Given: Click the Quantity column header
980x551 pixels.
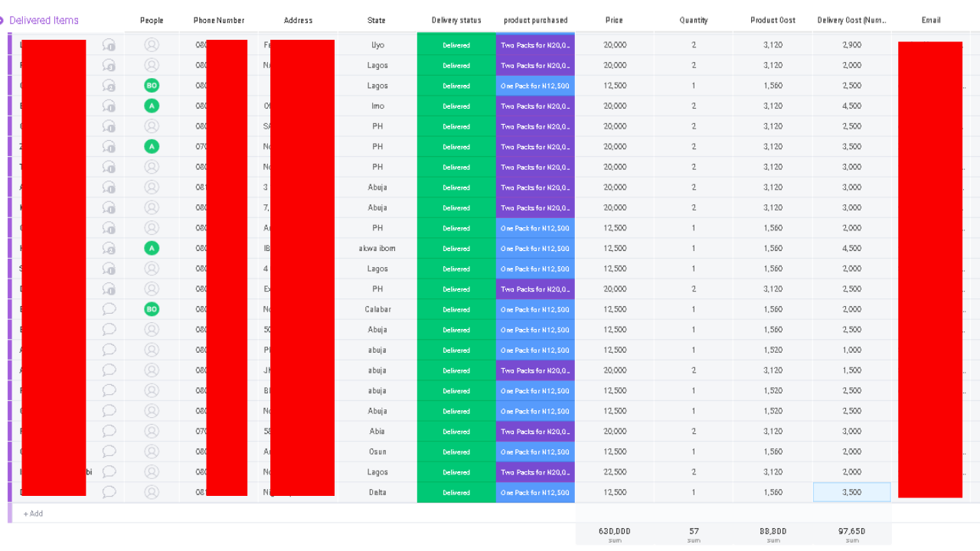Looking at the screenshot, I should tap(694, 21).
